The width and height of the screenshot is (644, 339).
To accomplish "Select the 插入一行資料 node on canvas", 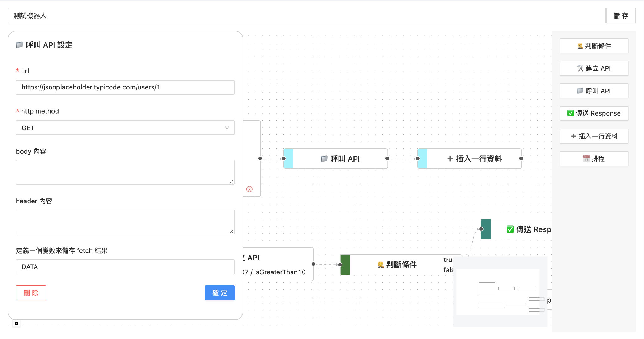I will (x=470, y=159).
